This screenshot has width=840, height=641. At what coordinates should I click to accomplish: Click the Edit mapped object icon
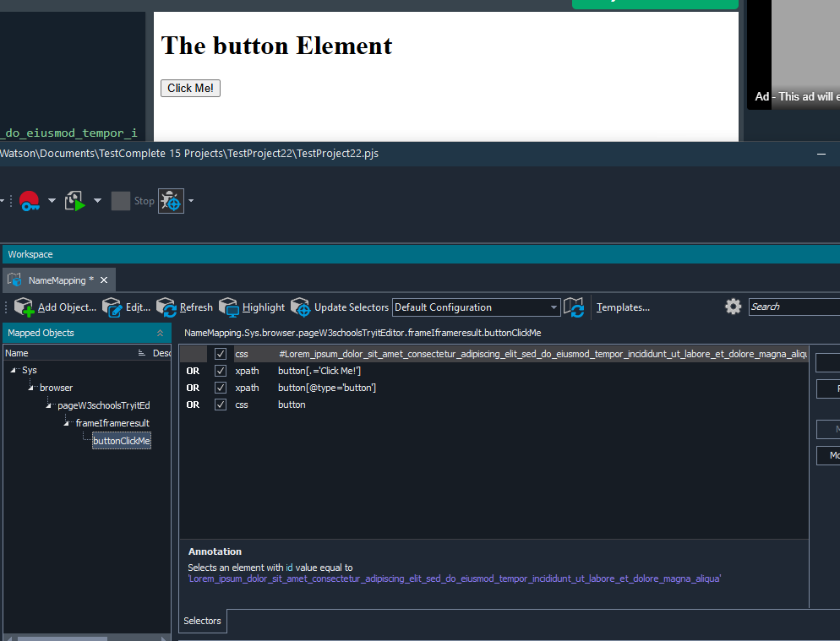click(x=112, y=307)
